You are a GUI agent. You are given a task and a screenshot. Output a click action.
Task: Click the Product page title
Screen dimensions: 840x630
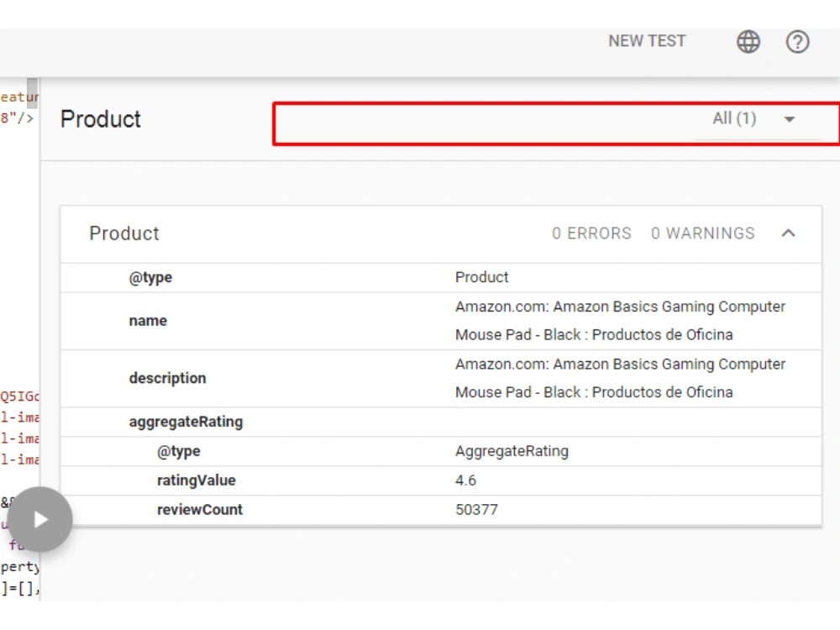coord(101,119)
